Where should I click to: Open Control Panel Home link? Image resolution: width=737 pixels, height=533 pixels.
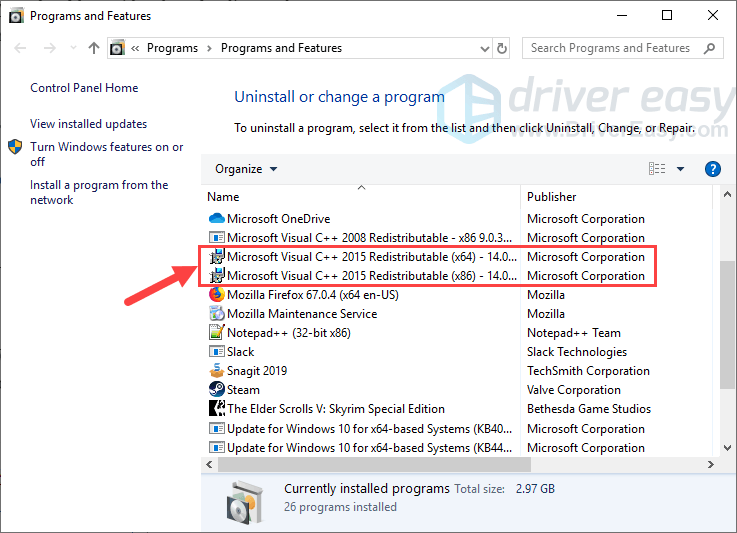(x=84, y=88)
